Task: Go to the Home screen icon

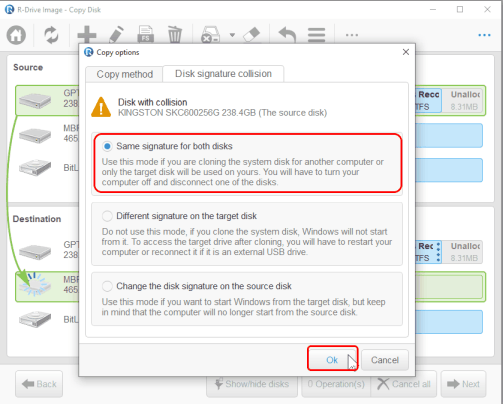Action: [16, 35]
